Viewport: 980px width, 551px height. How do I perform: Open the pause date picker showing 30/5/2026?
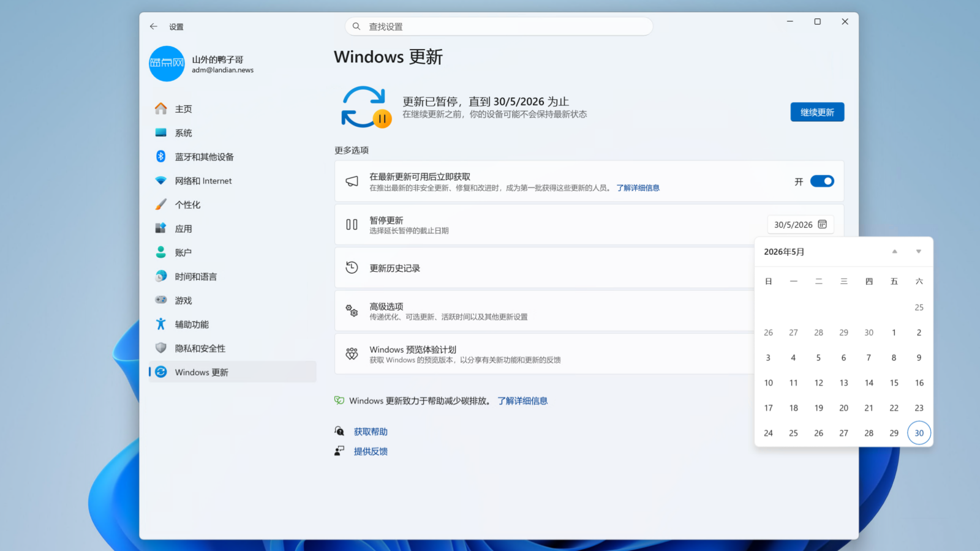point(800,225)
